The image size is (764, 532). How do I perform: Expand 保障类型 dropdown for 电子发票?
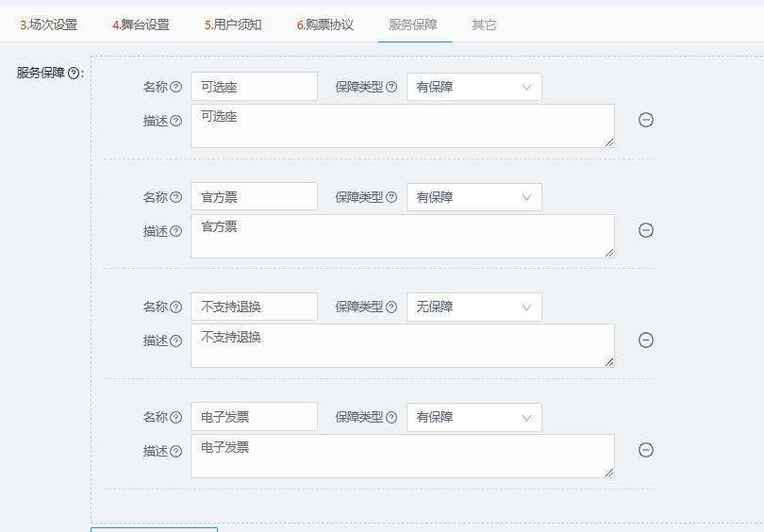[474, 418]
